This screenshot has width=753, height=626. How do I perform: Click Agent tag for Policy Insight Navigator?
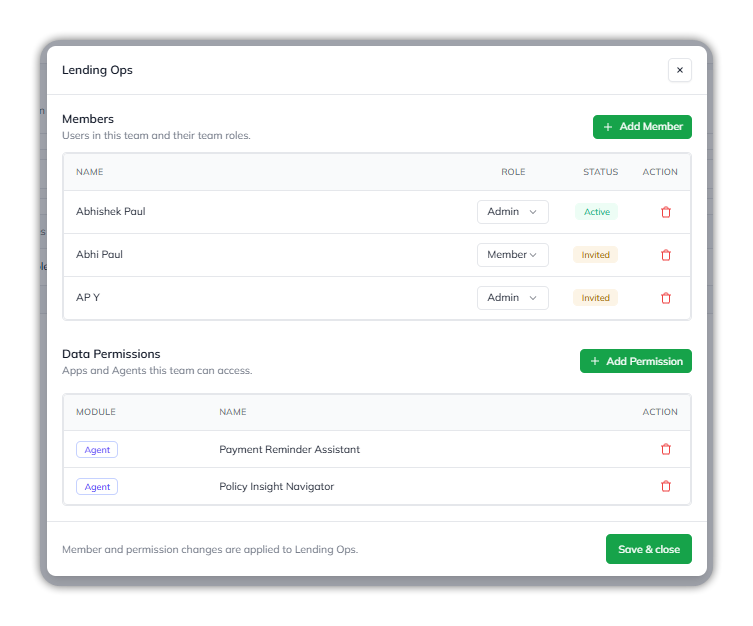pos(97,487)
